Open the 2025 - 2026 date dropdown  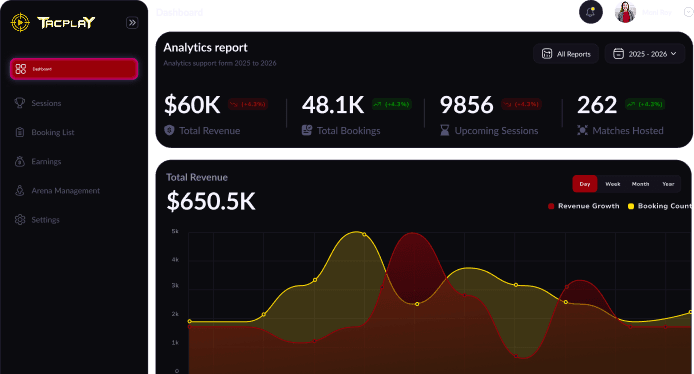pos(645,54)
